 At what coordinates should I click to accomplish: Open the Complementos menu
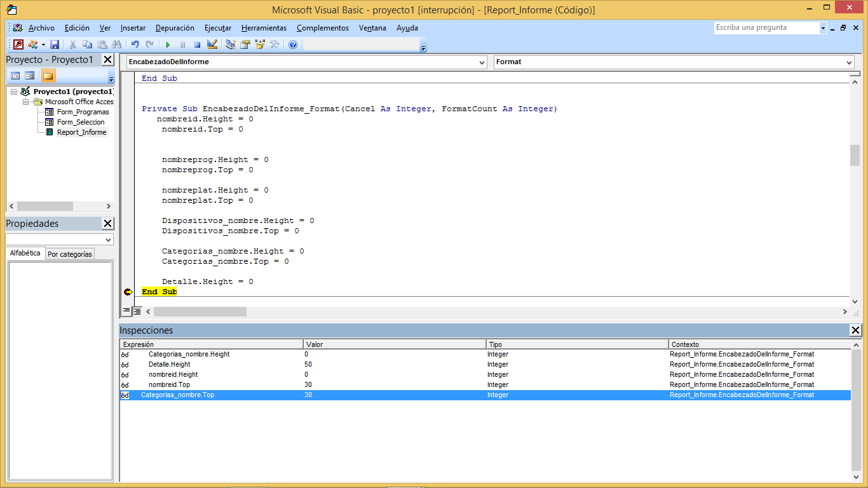(323, 28)
